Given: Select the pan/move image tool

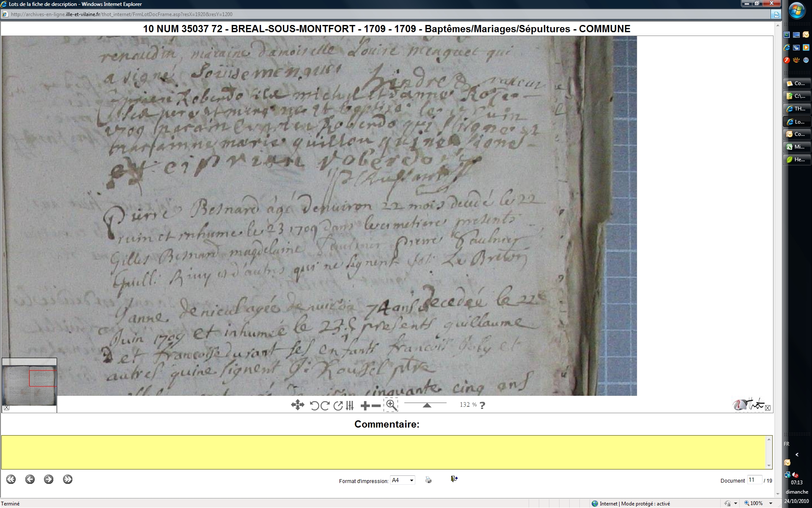Looking at the screenshot, I should point(297,405).
